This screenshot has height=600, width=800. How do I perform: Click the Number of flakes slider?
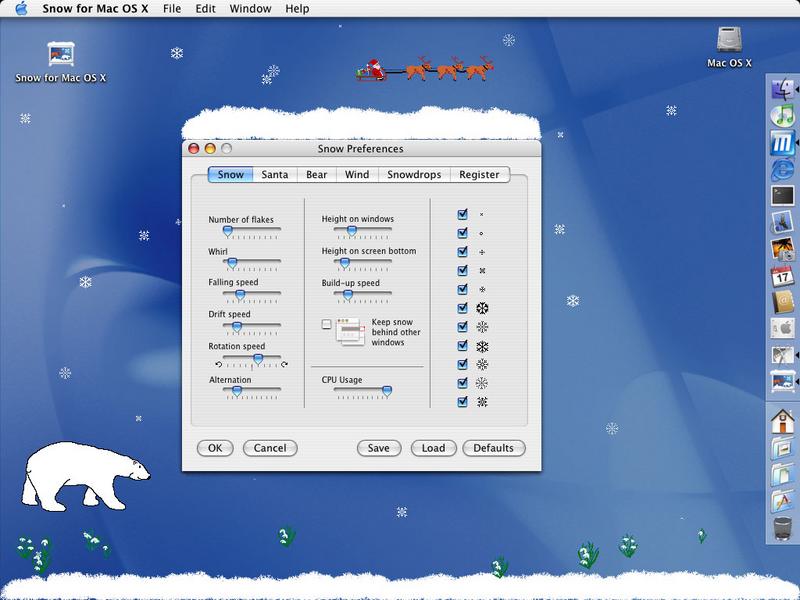(252, 232)
